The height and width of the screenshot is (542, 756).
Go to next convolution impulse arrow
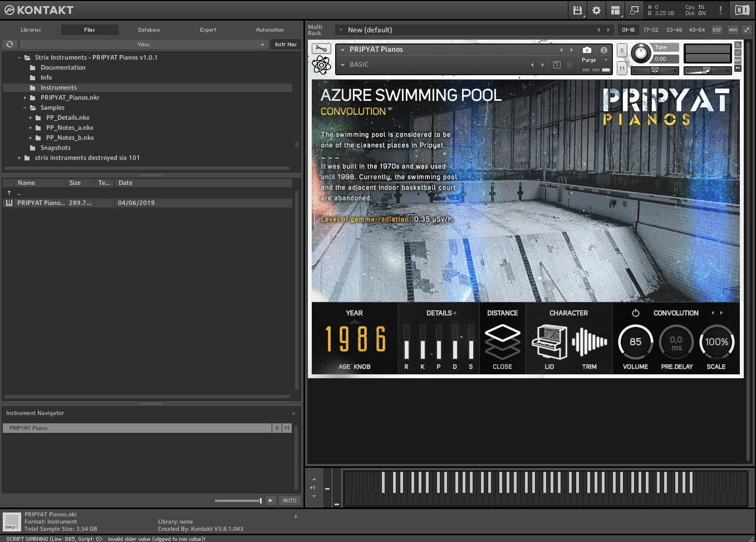coord(721,313)
